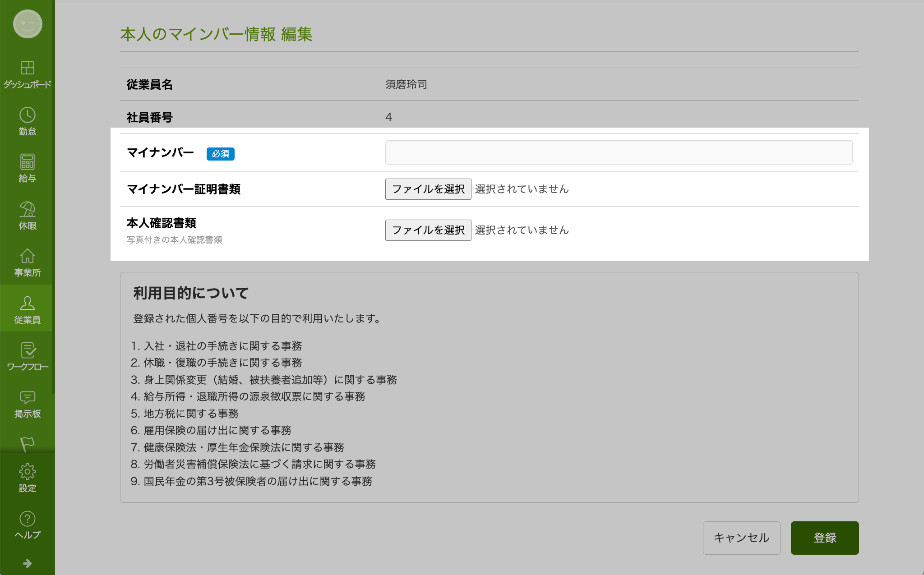Open the 休暇 (leave) section
Viewport: 924px width, 575px height.
(27, 214)
